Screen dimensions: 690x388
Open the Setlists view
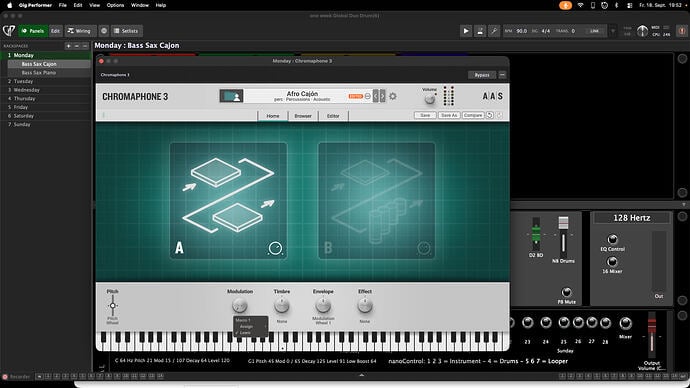tap(127, 31)
